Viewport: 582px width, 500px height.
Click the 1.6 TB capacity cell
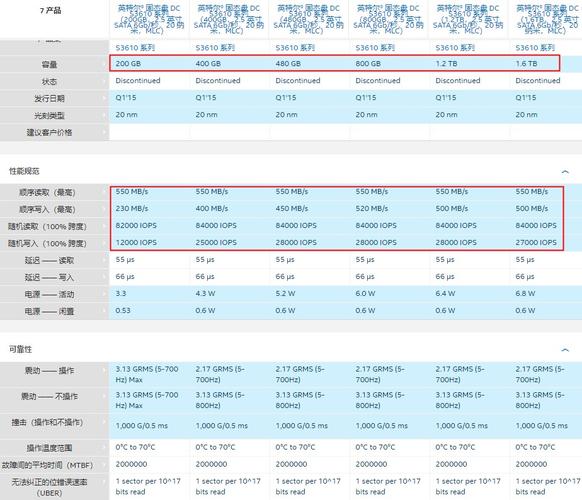(527, 64)
